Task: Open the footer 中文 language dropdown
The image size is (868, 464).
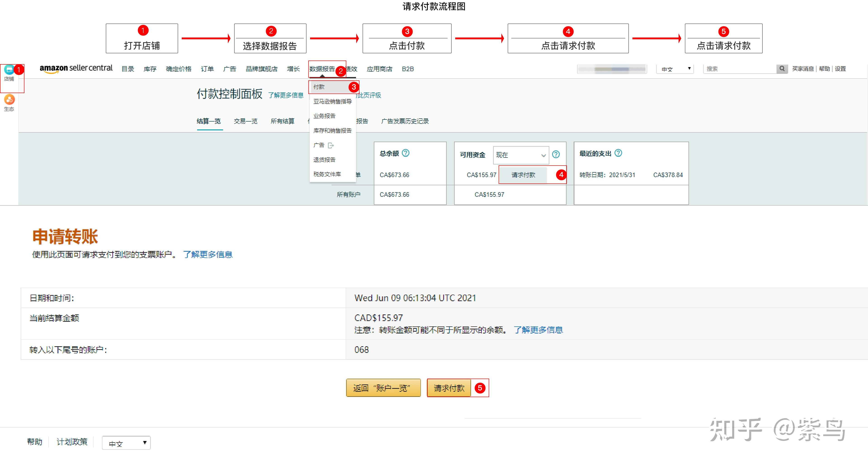Action: coord(126,443)
